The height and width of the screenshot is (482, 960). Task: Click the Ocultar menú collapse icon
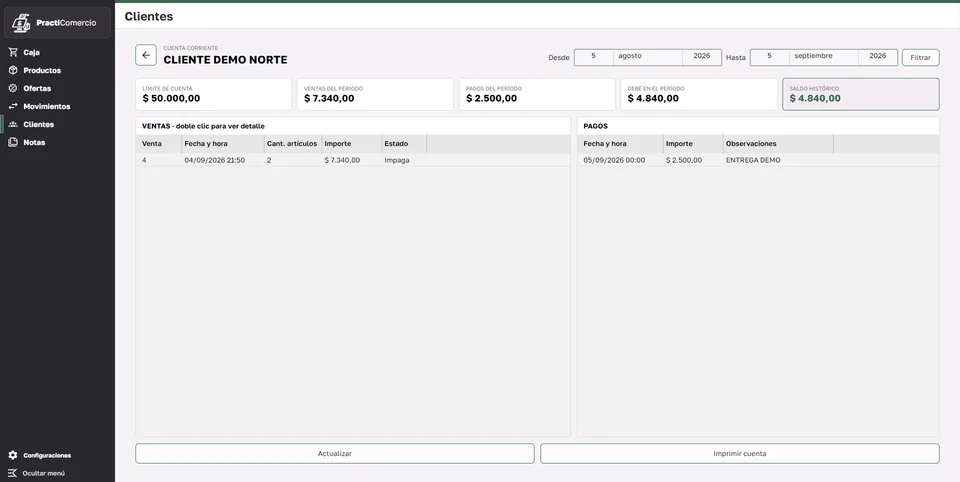click(13, 473)
